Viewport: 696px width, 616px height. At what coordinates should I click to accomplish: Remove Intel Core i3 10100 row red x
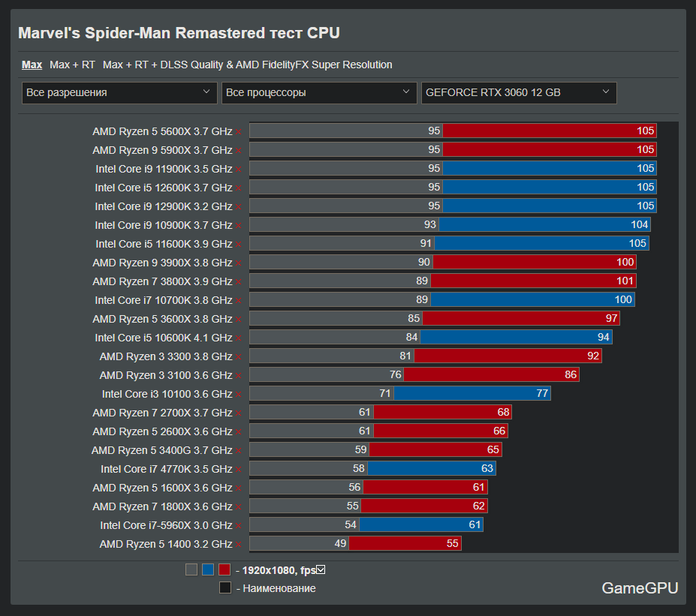(238, 395)
